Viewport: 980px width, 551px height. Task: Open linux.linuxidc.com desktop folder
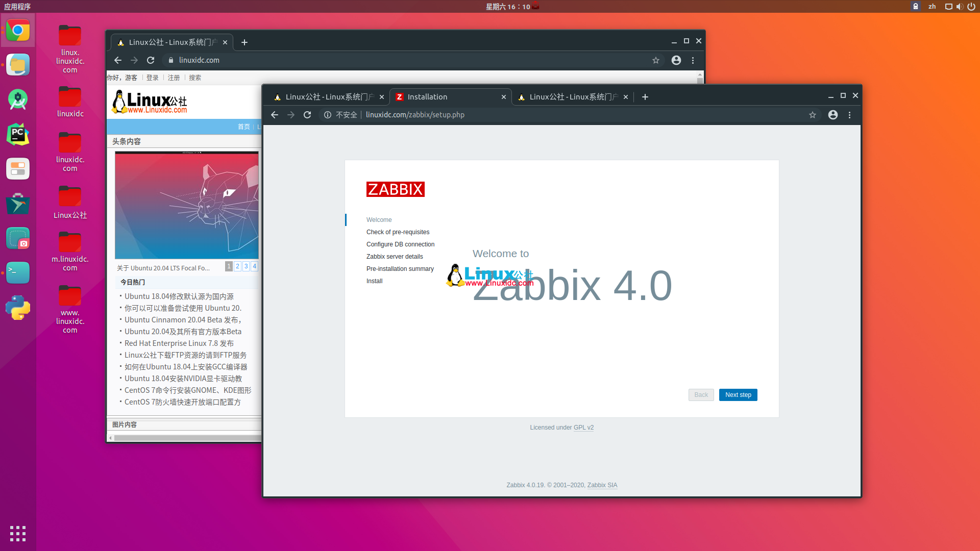70,48
